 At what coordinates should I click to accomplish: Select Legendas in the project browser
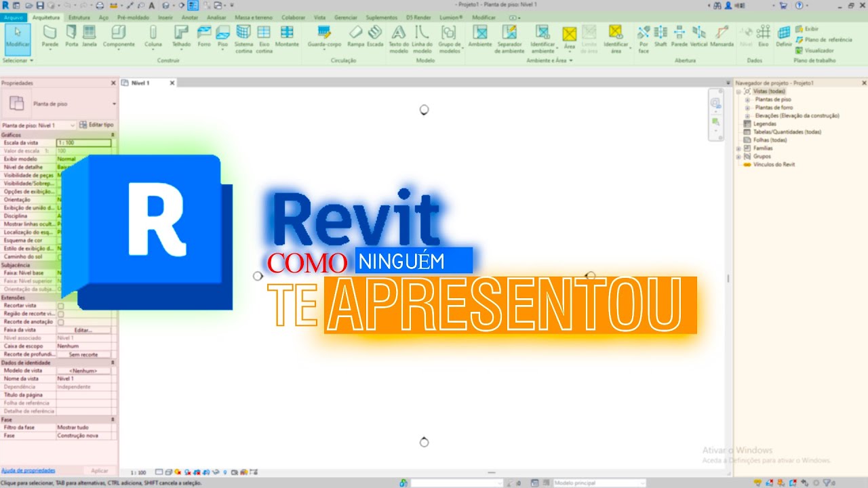[765, 124]
